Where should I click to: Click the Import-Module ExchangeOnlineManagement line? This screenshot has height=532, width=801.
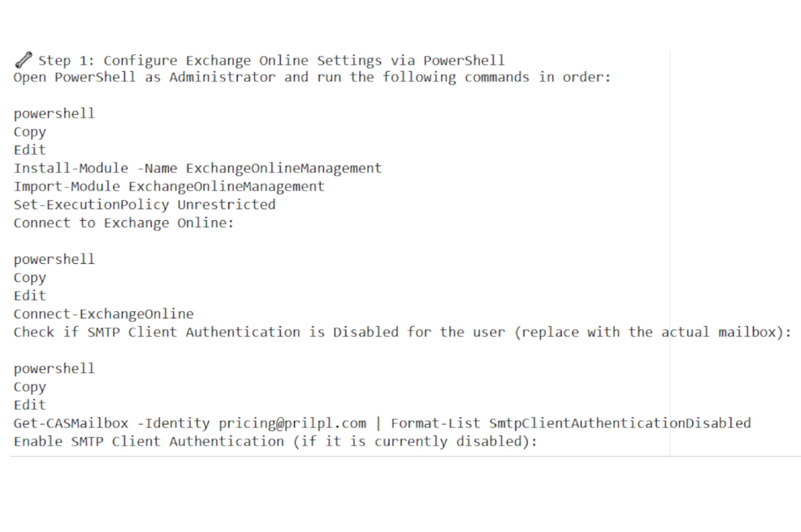(x=169, y=186)
